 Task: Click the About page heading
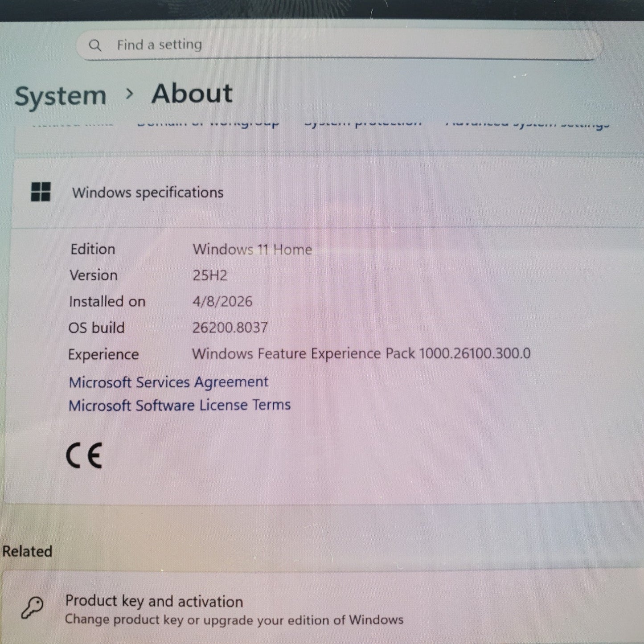192,94
